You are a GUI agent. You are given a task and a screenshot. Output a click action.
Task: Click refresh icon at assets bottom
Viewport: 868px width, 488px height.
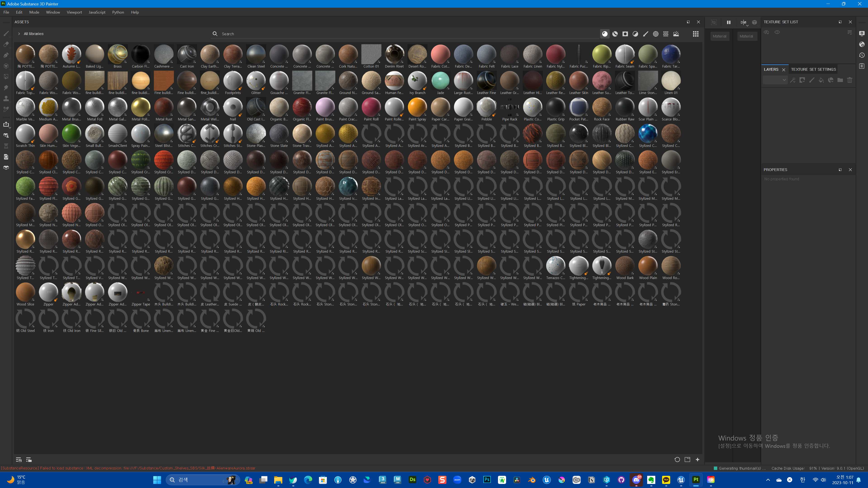[677, 459]
